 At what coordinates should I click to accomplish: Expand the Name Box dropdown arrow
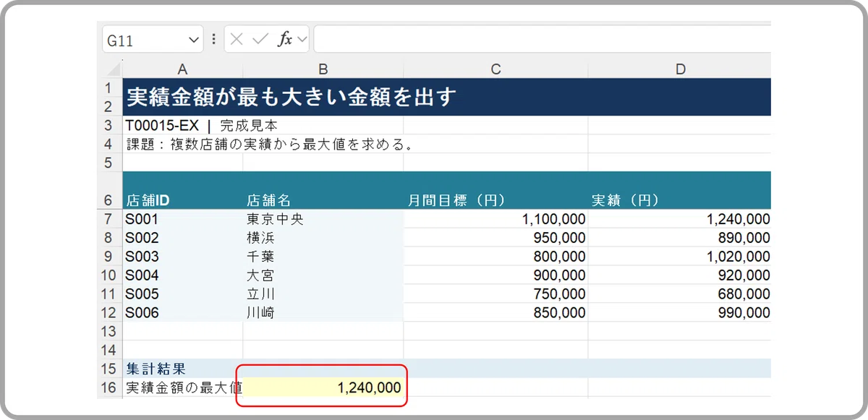[194, 40]
